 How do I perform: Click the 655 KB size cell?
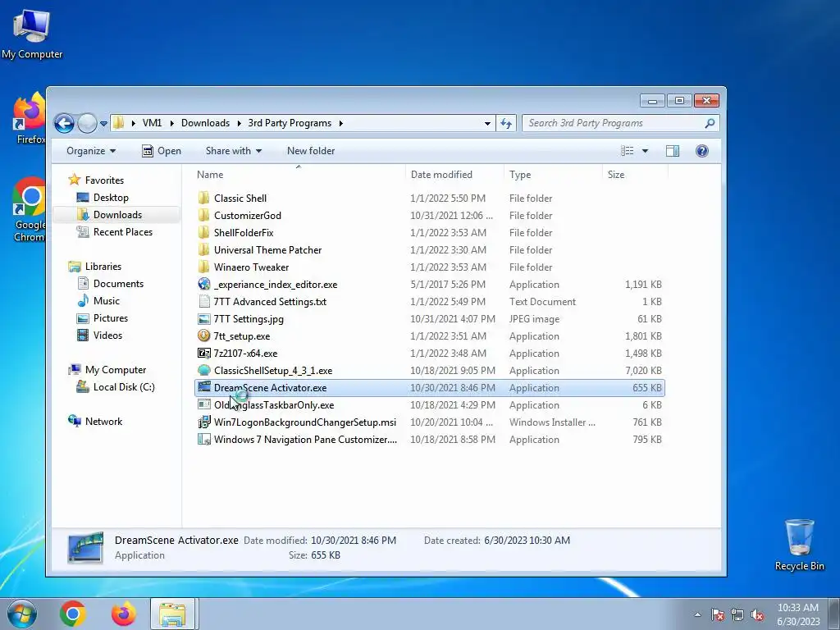[646, 388]
